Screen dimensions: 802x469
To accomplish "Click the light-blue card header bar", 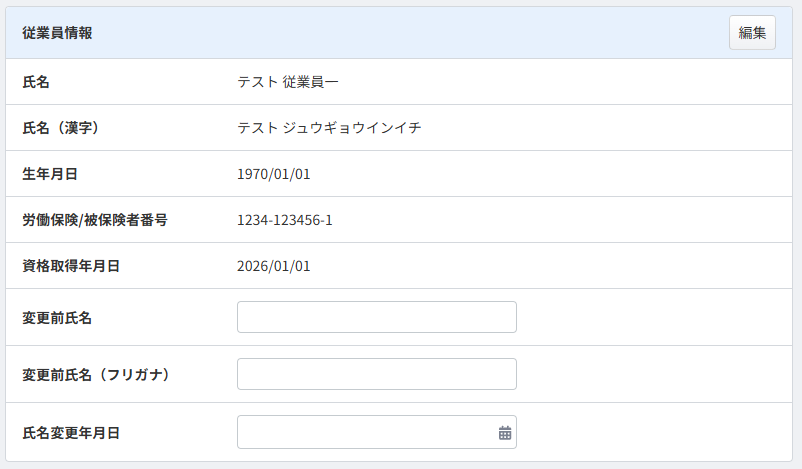I will 400,33.
